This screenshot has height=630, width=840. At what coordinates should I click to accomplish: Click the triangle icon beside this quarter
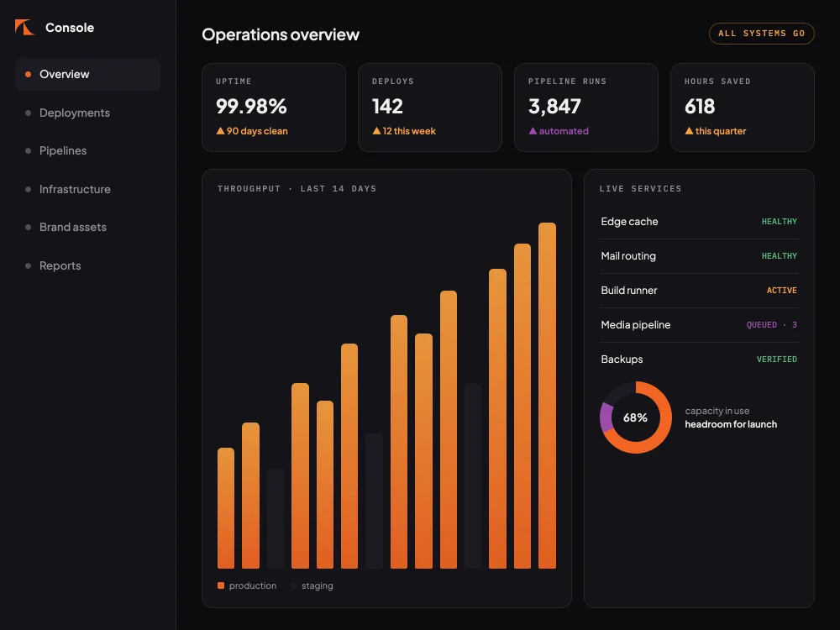point(689,131)
